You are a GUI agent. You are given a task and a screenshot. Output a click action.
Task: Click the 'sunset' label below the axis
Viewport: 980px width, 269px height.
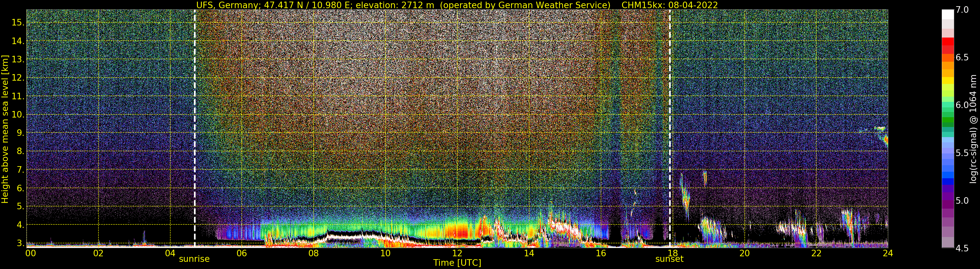(x=669, y=259)
